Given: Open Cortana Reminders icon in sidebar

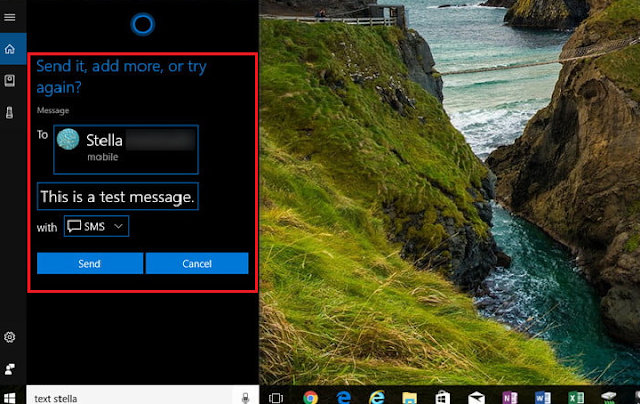Looking at the screenshot, I should [x=9, y=112].
